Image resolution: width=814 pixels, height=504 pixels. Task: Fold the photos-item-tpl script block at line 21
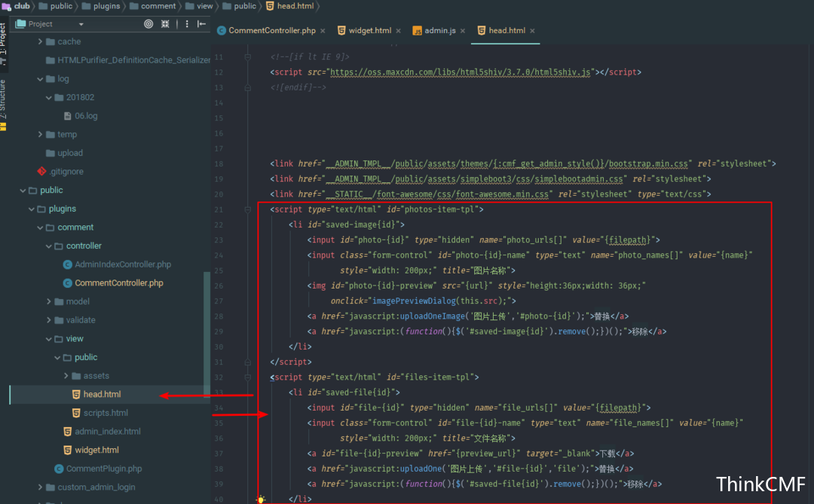pos(248,209)
